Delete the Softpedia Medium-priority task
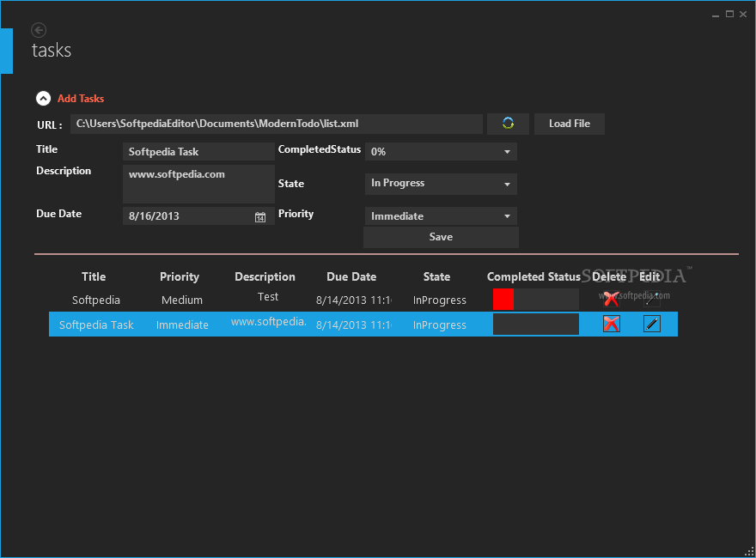 612,300
